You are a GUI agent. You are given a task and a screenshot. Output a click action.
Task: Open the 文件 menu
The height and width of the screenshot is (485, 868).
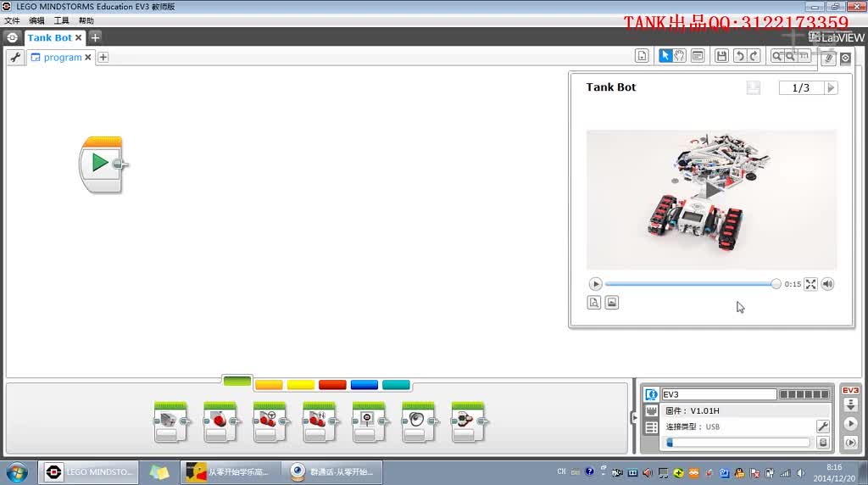[x=12, y=20]
